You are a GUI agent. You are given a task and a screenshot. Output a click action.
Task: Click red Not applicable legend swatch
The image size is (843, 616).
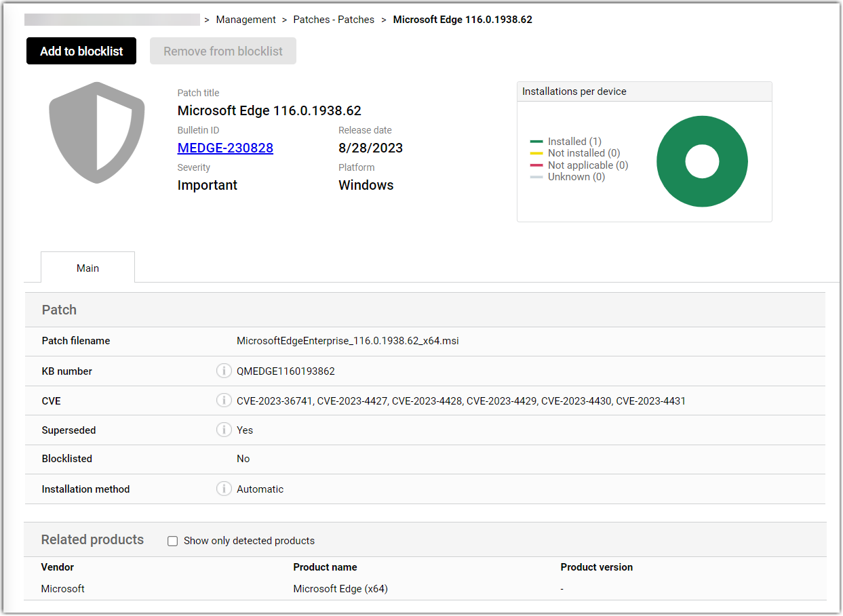536,165
